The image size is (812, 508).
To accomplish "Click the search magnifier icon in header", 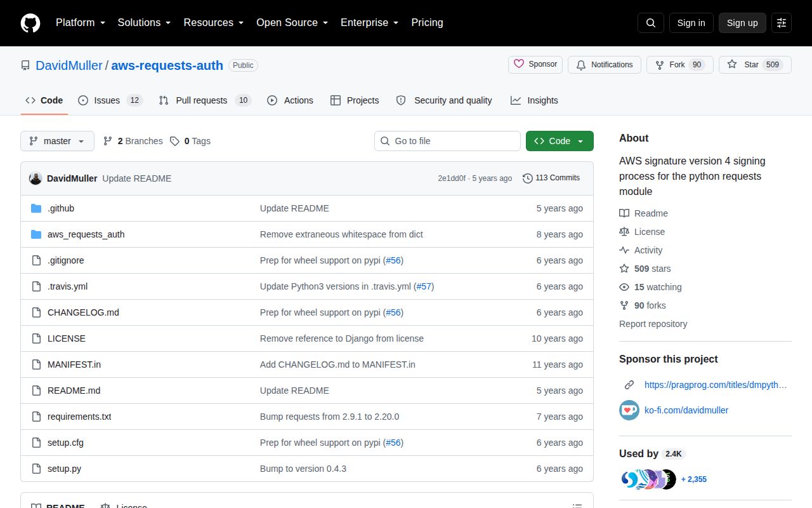I will click(651, 23).
